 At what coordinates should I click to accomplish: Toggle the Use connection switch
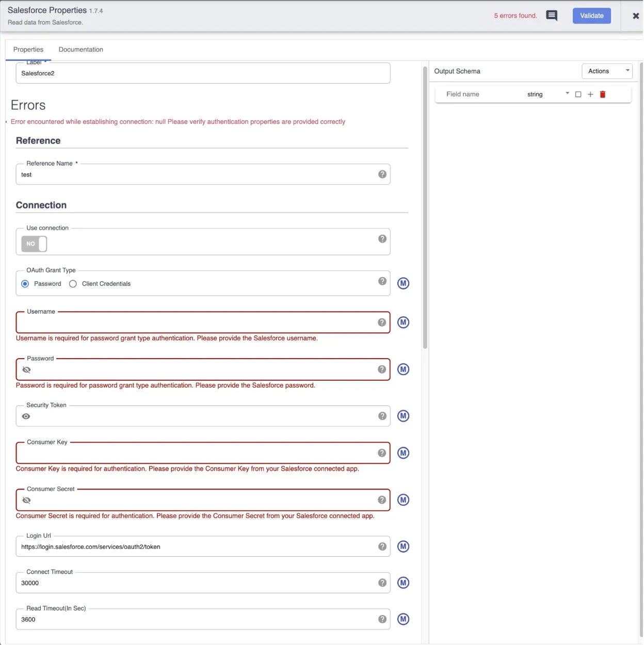[34, 244]
